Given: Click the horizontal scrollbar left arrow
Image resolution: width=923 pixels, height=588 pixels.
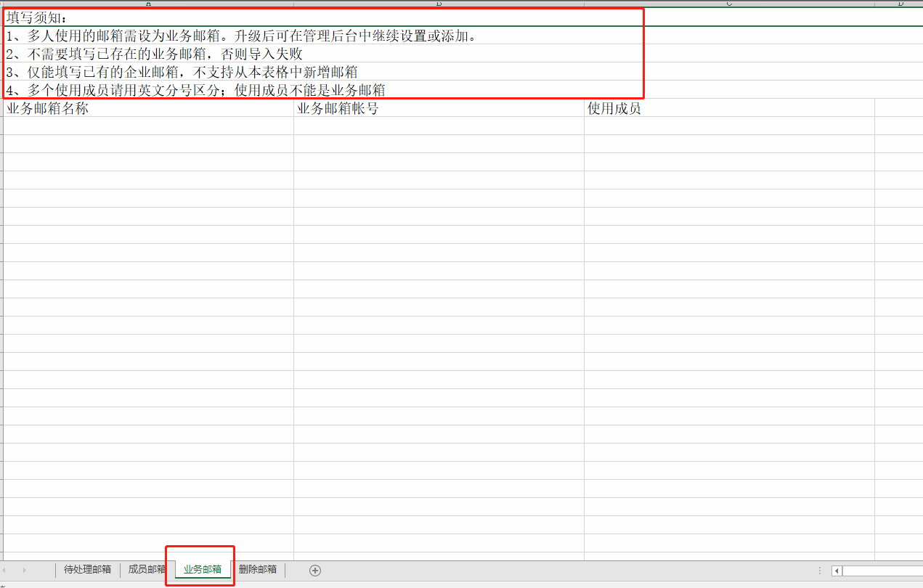Looking at the screenshot, I should pos(837,571).
